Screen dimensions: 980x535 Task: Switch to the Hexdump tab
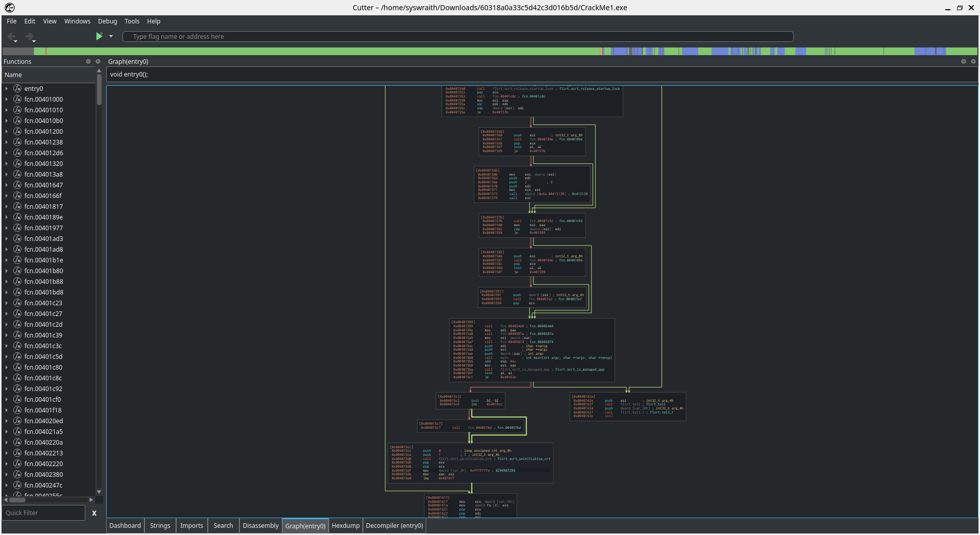(346, 526)
